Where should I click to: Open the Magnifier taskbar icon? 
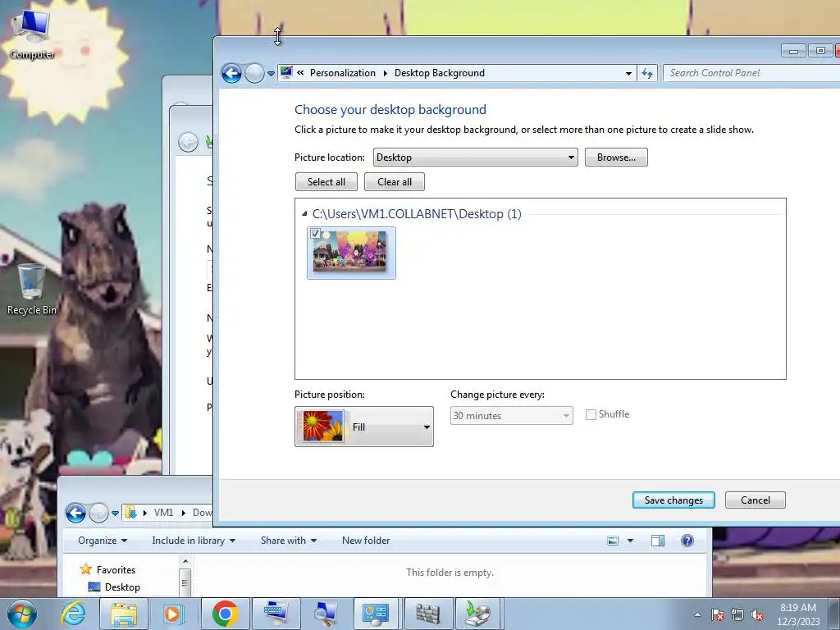click(325, 614)
